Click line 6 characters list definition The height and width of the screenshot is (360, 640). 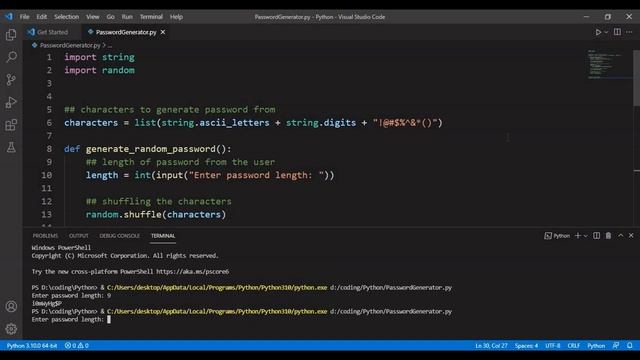[x=253, y=122]
